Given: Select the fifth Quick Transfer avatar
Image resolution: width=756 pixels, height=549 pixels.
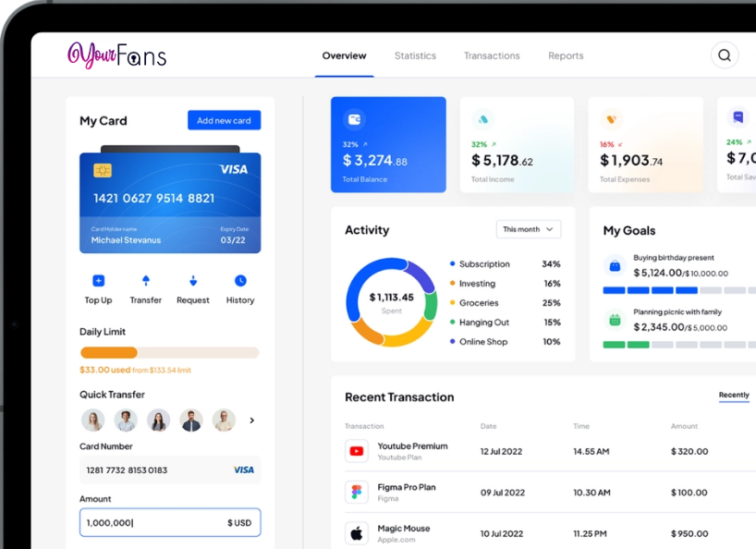Looking at the screenshot, I should (x=225, y=421).
